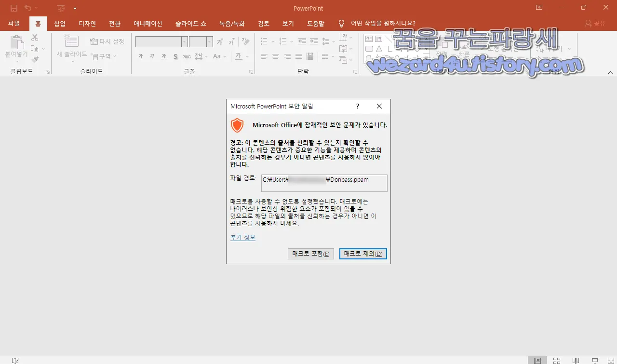Click the decrease list level icon
This screenshot has height=364, width=617.
click(x=302, y=41)
